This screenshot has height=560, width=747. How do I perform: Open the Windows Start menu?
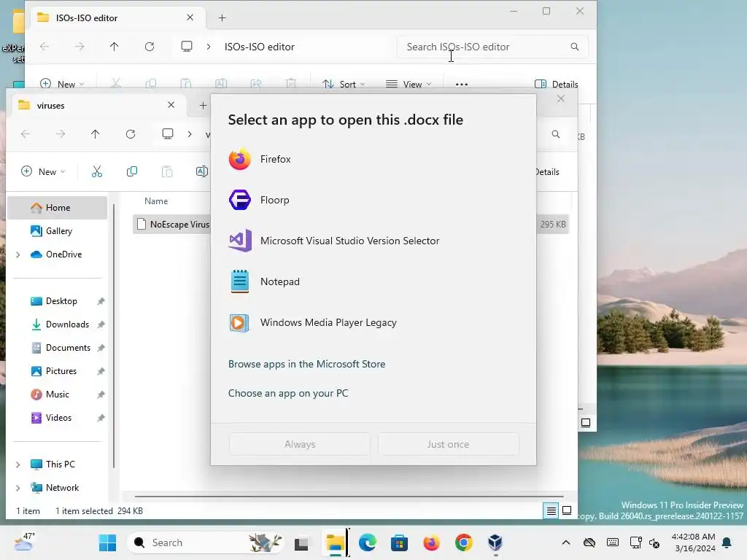(107, 542)
